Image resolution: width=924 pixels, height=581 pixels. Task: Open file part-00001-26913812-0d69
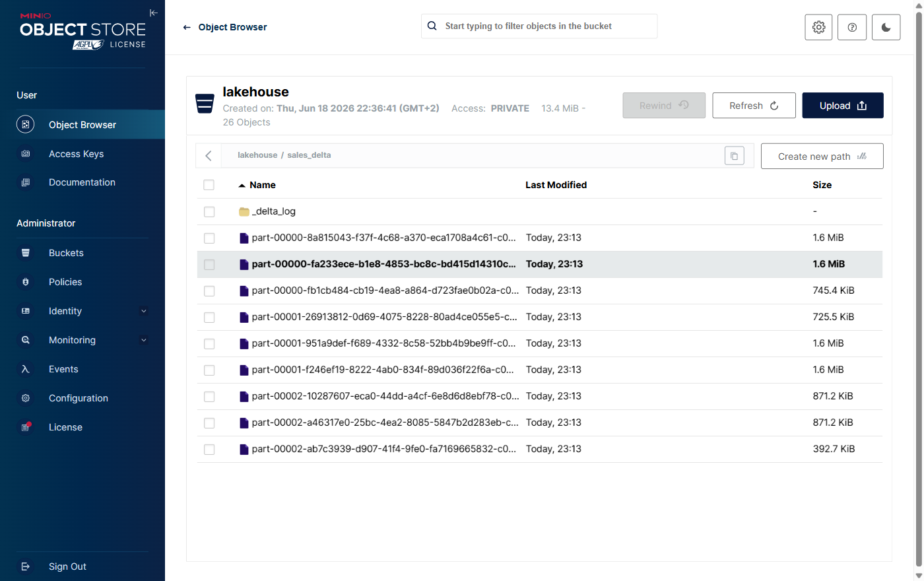(x=385, y=317)
